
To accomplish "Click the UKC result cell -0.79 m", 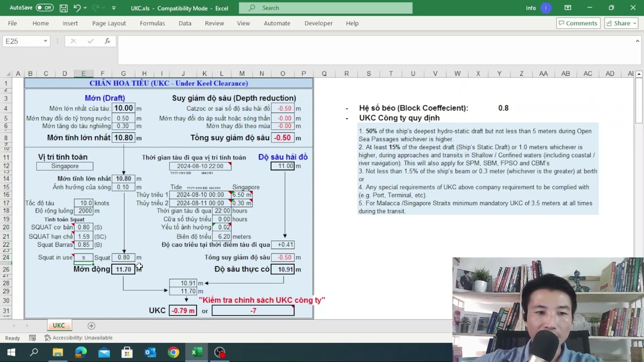I will (x=183, y=311).
